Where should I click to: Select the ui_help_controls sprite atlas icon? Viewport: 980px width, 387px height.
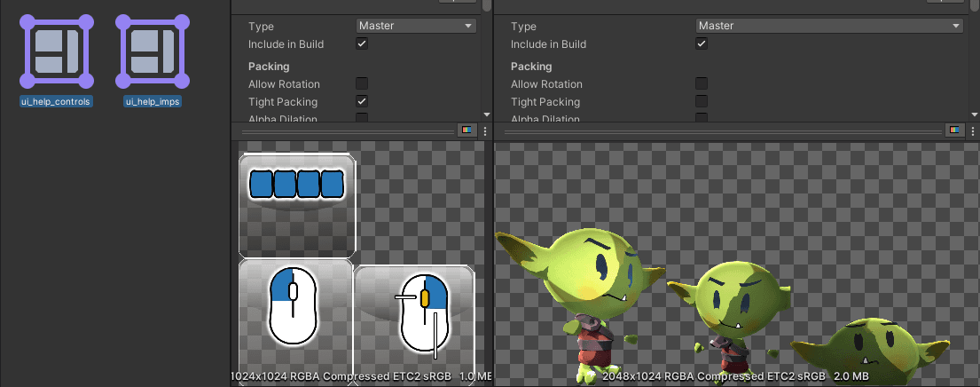(x=56, y=51)
